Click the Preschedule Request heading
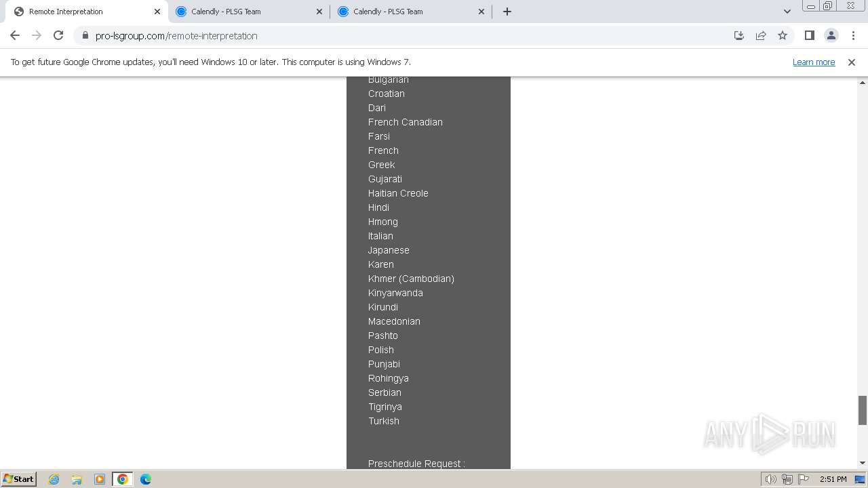 pyautogui.click(x=416, y=464)
